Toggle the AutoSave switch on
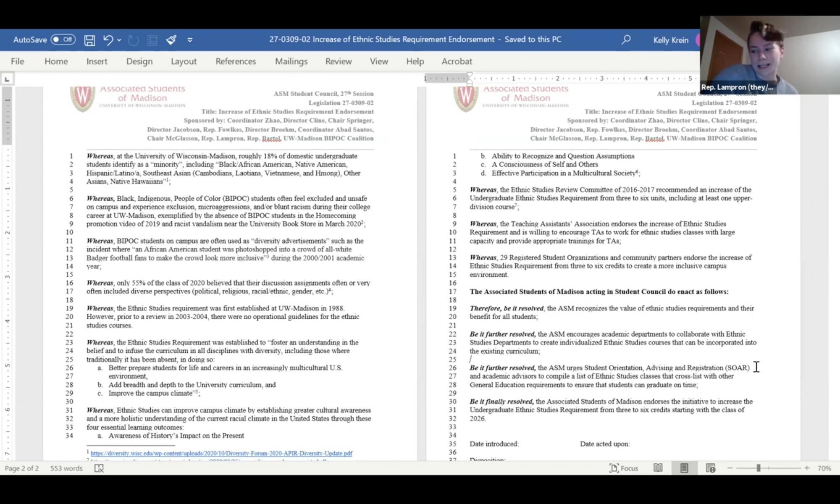Image resolution: width=840 pixels, height=504 pixels. click(63, 39)
